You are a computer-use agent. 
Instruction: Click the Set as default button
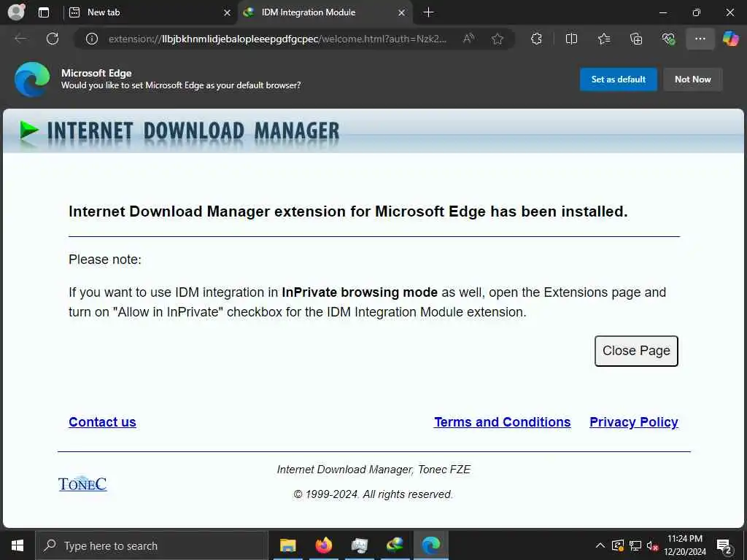619,79
